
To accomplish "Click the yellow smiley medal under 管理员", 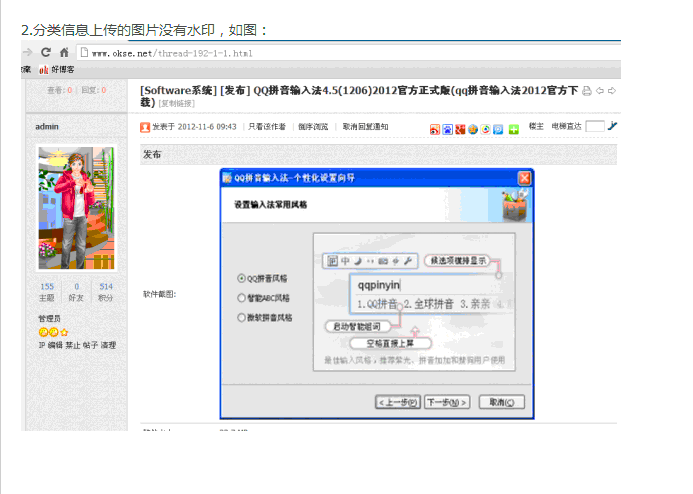I will (x=43, y=332).
